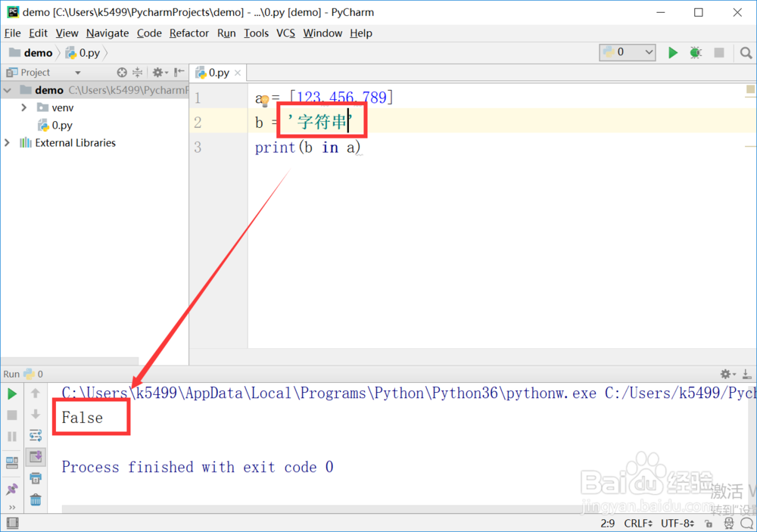Image resolution: width=757 pixels, height=532 pixels.
Task: Hide Run panel with download-arrow icon
Action: pos(746,374)
